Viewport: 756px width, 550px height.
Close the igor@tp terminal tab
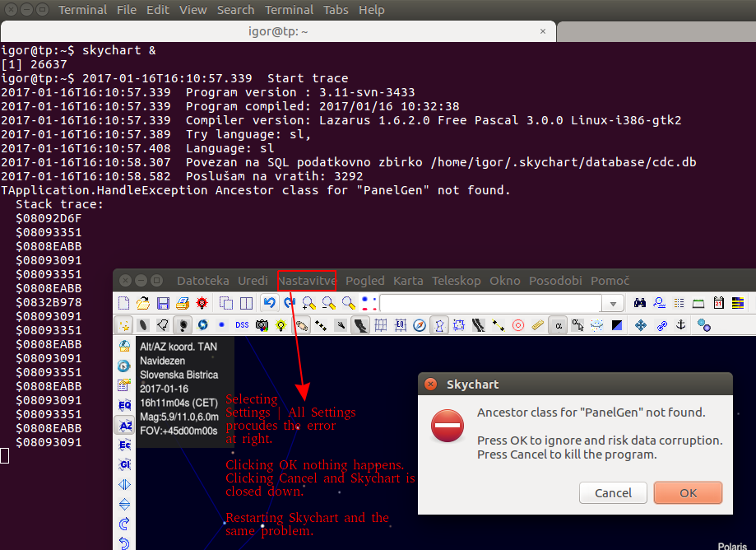coord(543,31)
